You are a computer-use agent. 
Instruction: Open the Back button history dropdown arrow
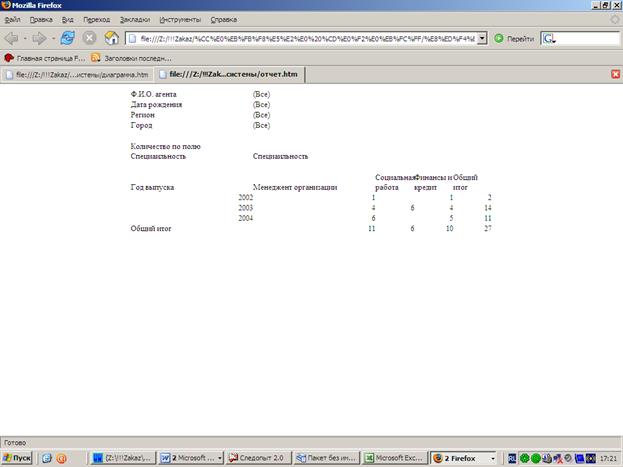25,38
